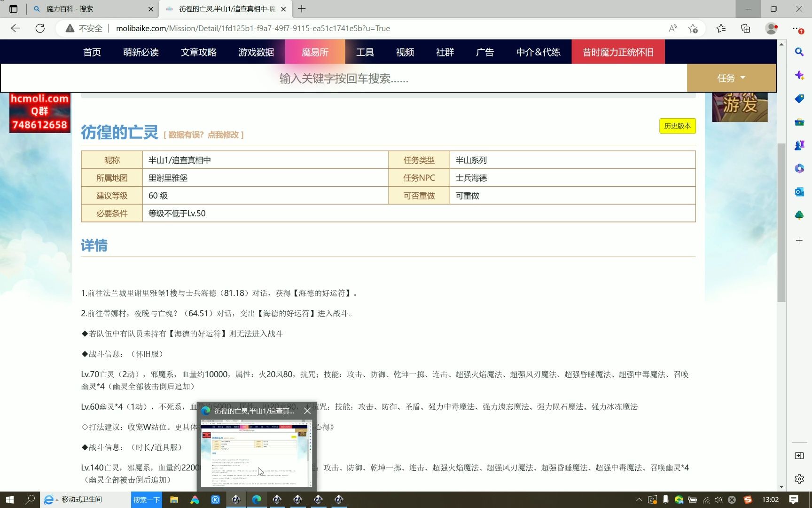
Task: Open Collections in the browser toolbar
Action: (745, 28)
